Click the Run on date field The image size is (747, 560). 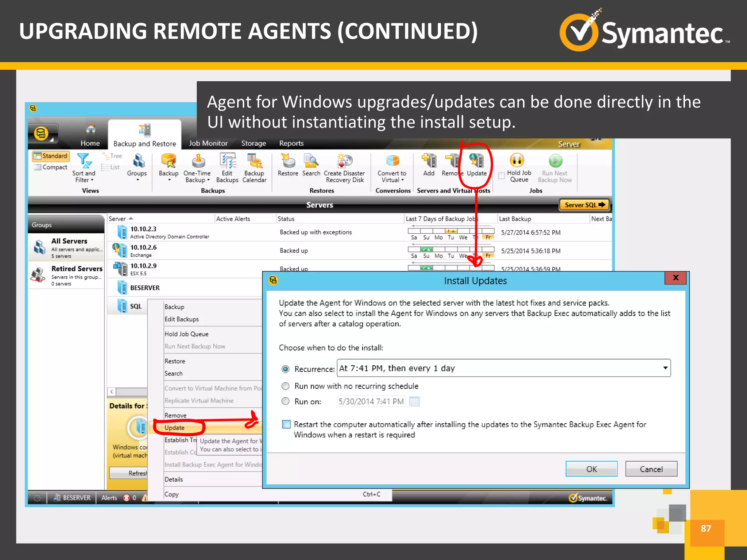371,401
